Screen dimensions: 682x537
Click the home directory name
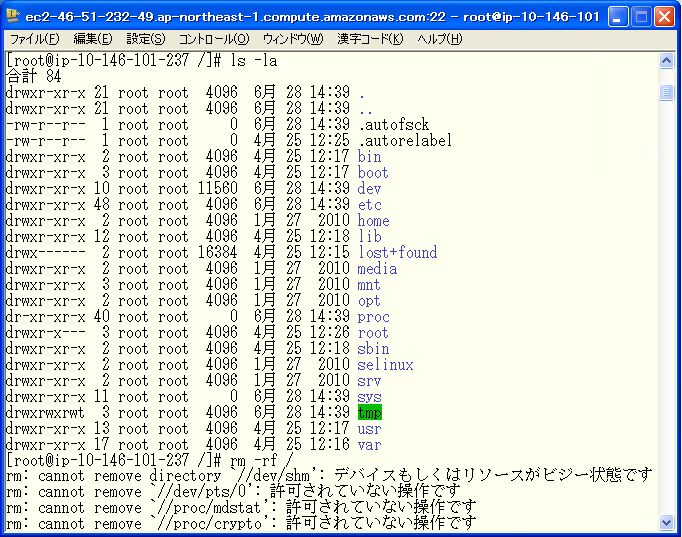click(374, 221)
